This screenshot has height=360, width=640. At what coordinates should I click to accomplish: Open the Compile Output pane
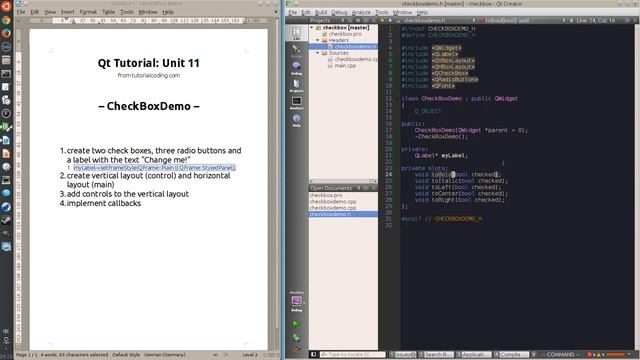(x=510, y=354)
